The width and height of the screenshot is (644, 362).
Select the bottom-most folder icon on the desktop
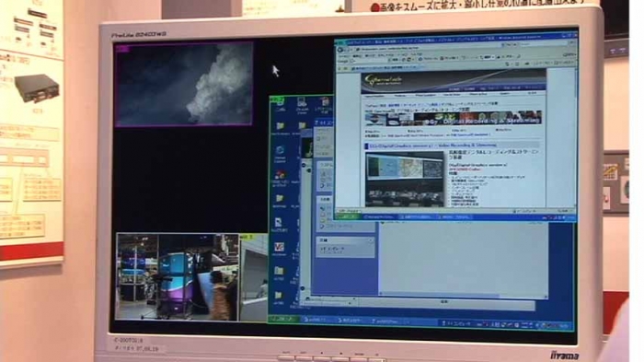point(279,298)
